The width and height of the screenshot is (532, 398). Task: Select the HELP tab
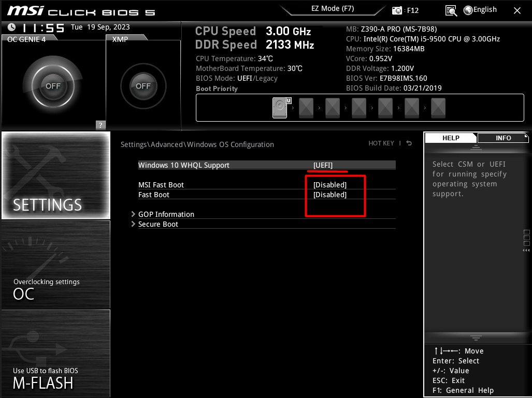pyautogui.click(x=450, y=138)
